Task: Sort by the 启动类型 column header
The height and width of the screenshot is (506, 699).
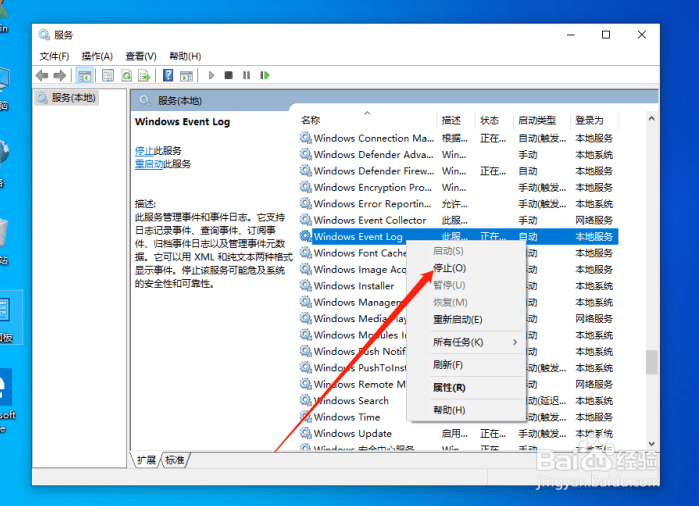Action: click(x=541, y=120)
